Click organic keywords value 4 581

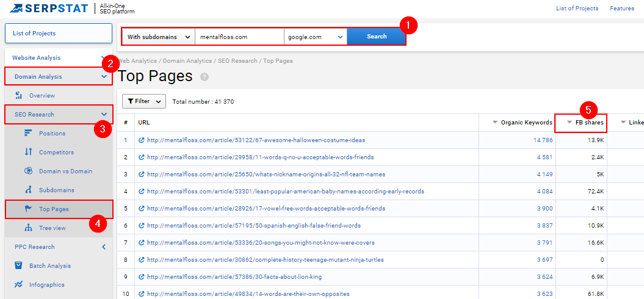coord(545,157)
